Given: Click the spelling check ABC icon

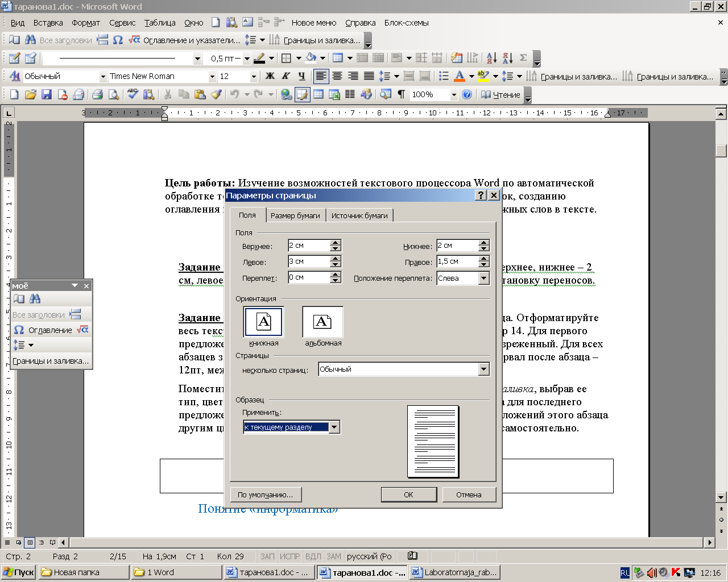Looking at the screenshot, I should [x=133, y=94].
